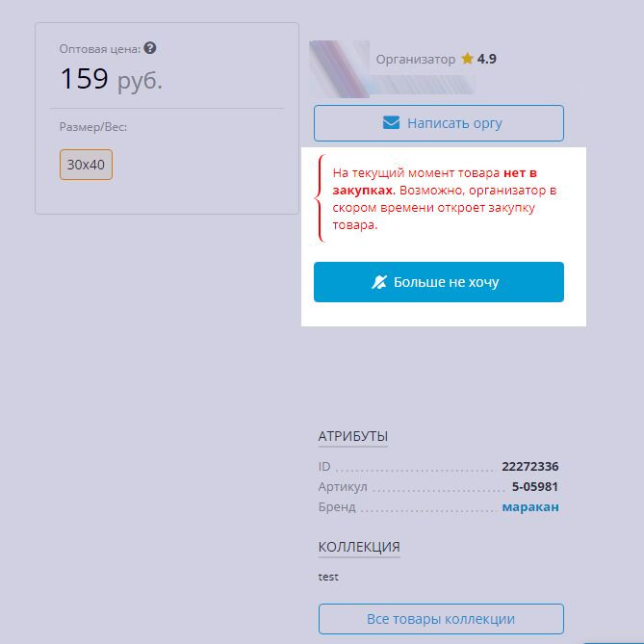Image resolution: width=644 pixels, height=644 pixels.
Task: Click the Написать оргу button label
Action: click(454, 123)
